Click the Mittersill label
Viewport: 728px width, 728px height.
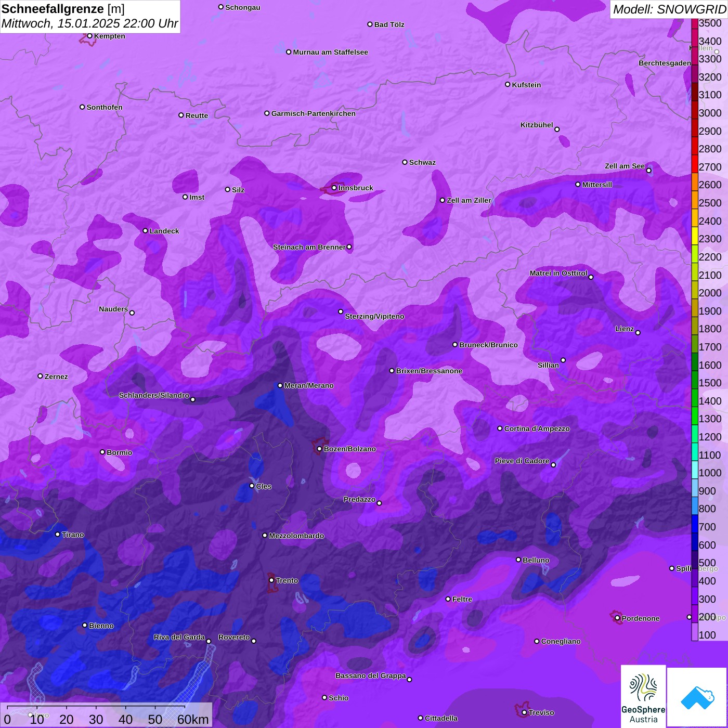(597, 185)
